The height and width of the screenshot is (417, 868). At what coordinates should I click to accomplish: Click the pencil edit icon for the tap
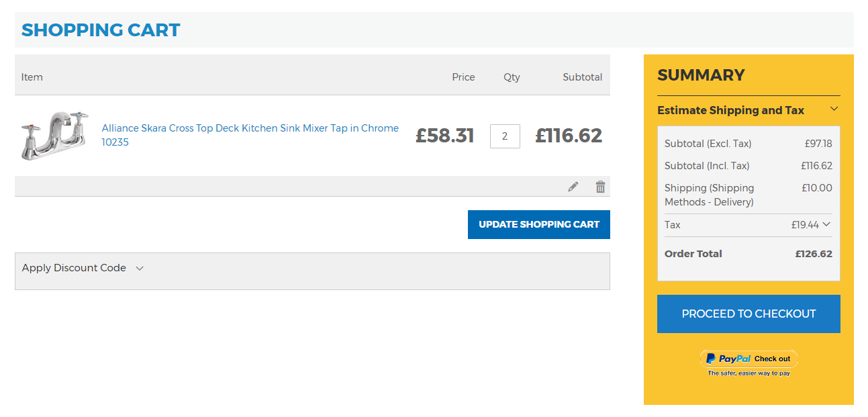(x=573, y=187)
